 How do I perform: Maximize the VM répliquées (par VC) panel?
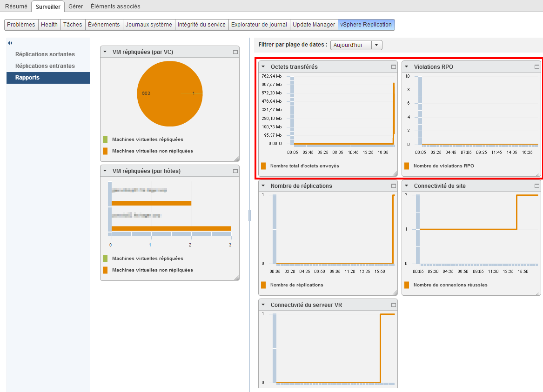tap(235, 52)
